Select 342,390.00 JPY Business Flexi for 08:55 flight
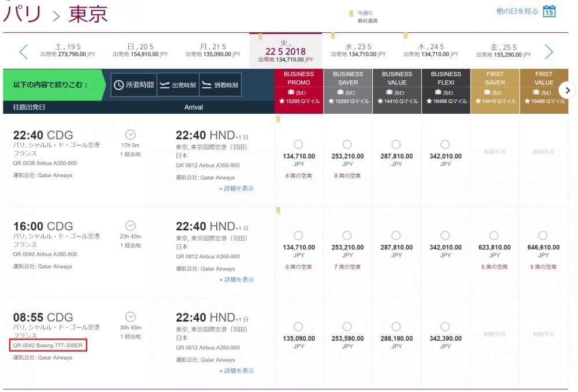This screenshot has width=578, height=392. click(445, 327)
